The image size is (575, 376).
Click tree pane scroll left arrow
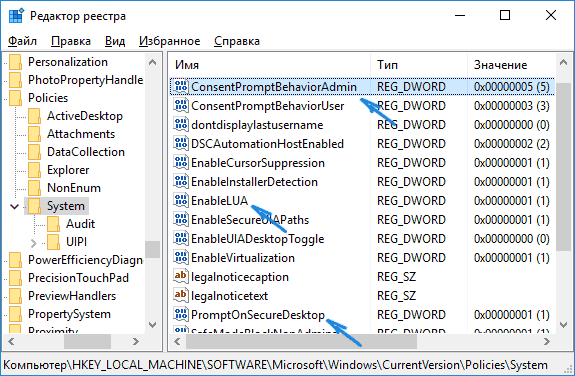tap(11, 342)
